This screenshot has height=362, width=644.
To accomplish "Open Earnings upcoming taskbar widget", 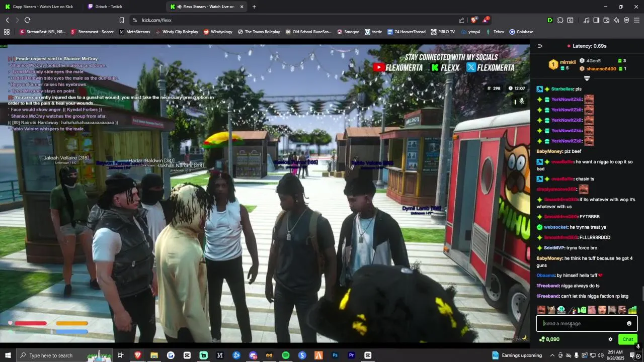I will coord(517,355).
